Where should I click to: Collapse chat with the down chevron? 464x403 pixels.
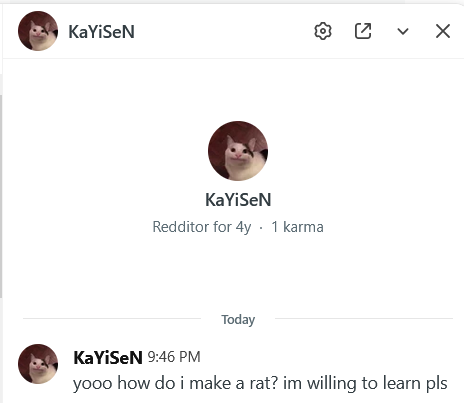403,31
